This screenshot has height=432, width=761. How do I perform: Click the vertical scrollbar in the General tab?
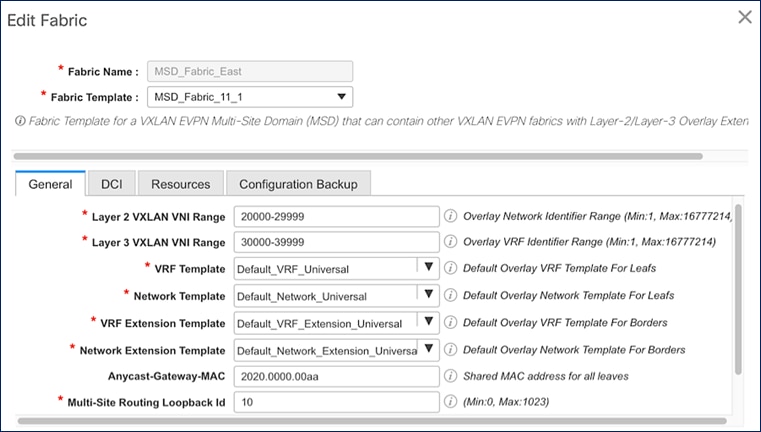[738, 290]
